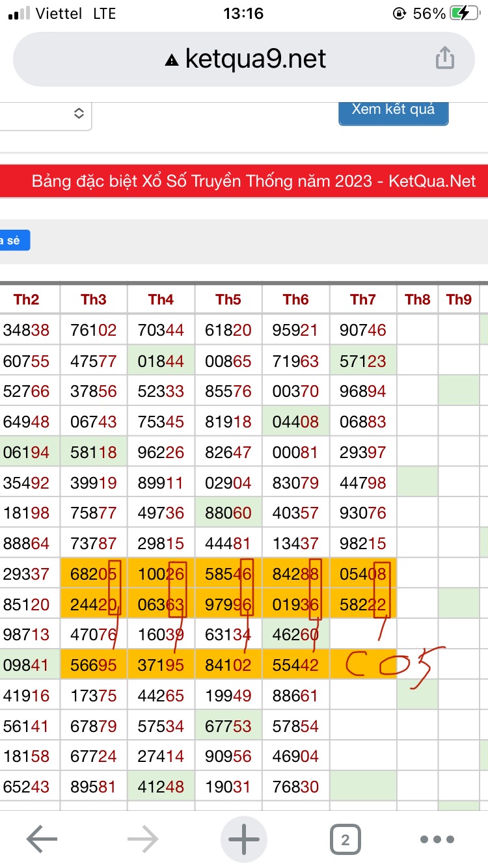
Task: Tap the green cell showing 57123
Action: pyautogui.click(x=363, y=360)
